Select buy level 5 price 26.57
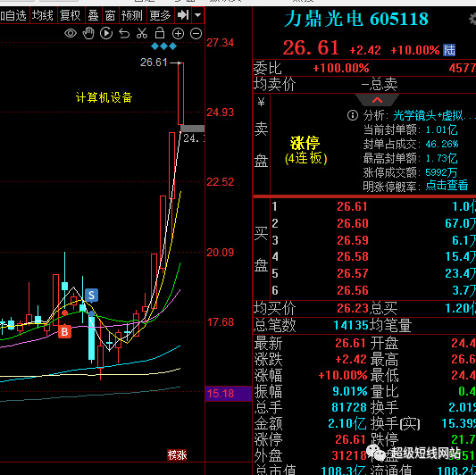This screenshot has height=475, width=476. tap(353, 273)
